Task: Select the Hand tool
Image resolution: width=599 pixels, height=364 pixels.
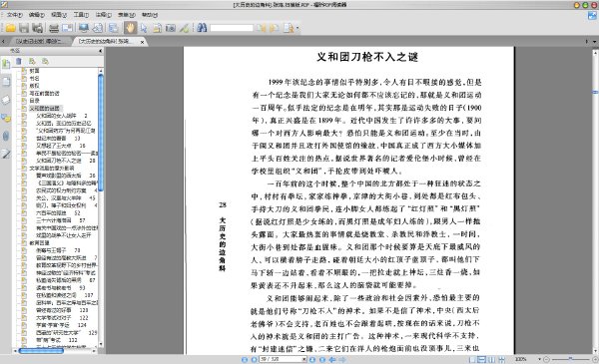Action: 130,28
